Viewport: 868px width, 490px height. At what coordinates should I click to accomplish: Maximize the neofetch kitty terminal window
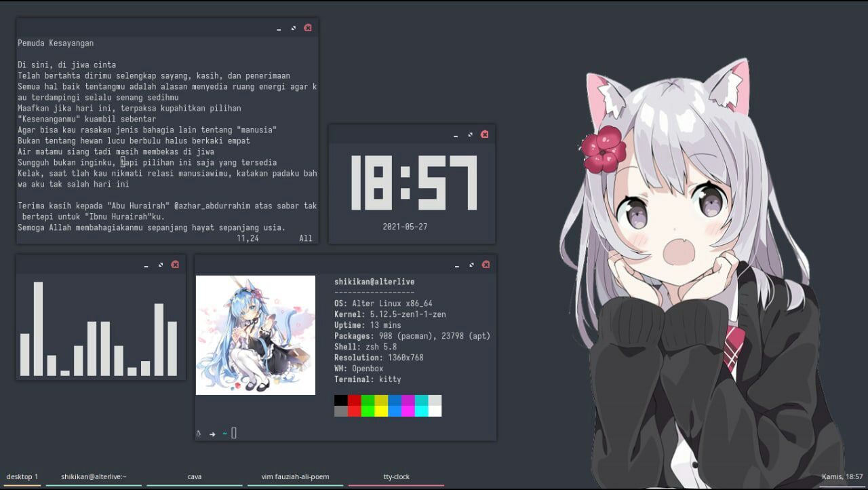471,264
